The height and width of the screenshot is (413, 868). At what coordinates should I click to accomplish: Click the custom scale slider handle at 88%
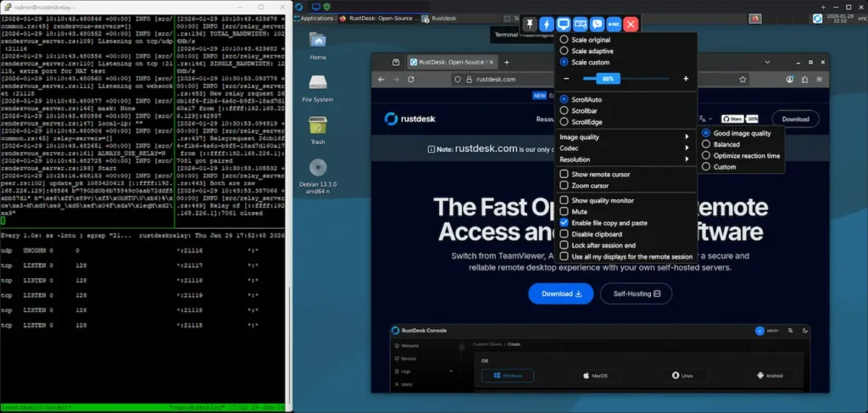[x=608, y=79]
